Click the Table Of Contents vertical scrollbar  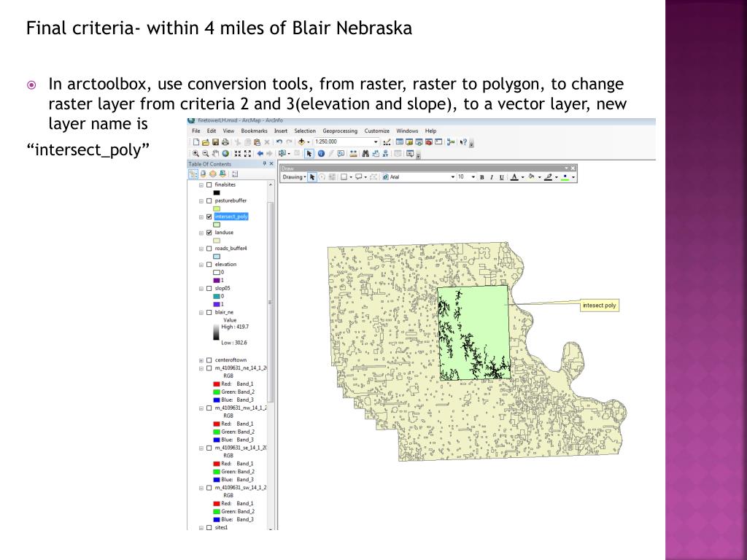click(270, 303)
